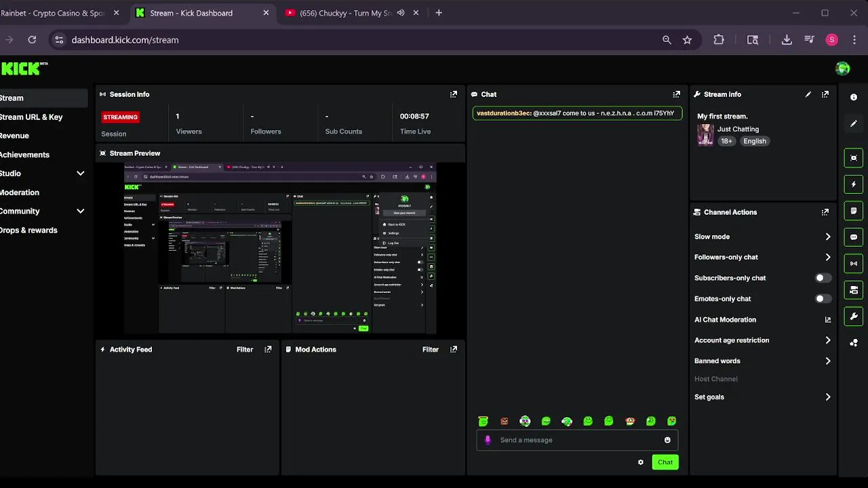
Task: Toggle the lightning bolt activity widget
Action: [854, 184]
